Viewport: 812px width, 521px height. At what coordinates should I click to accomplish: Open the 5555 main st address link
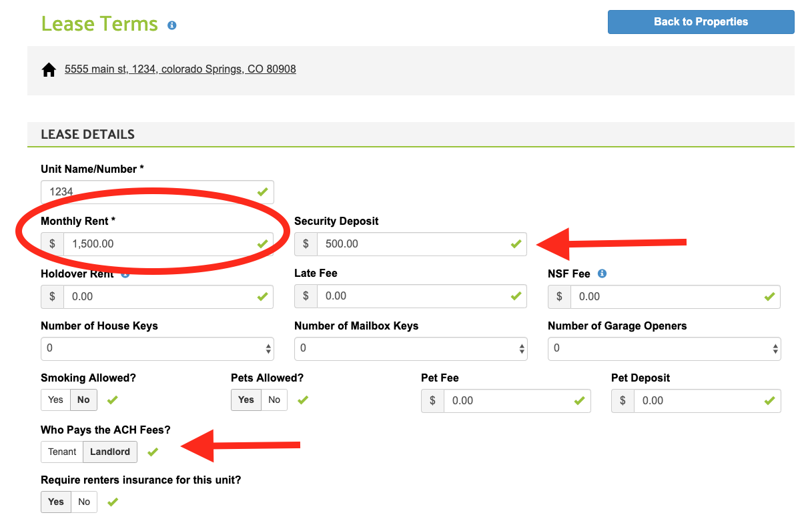(x=180, y=69)
